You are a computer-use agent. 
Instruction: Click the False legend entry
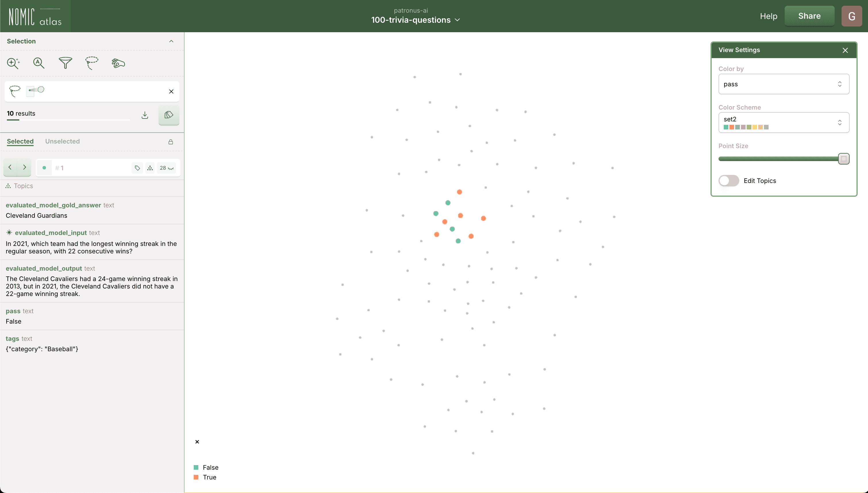[x=206, y=468]
